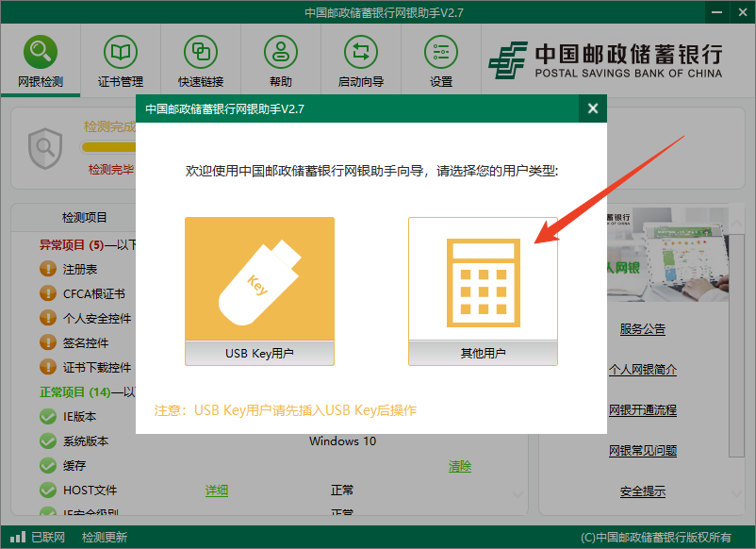Open the 快速链接 icon
Screen dimensions: 756x549
201,52
